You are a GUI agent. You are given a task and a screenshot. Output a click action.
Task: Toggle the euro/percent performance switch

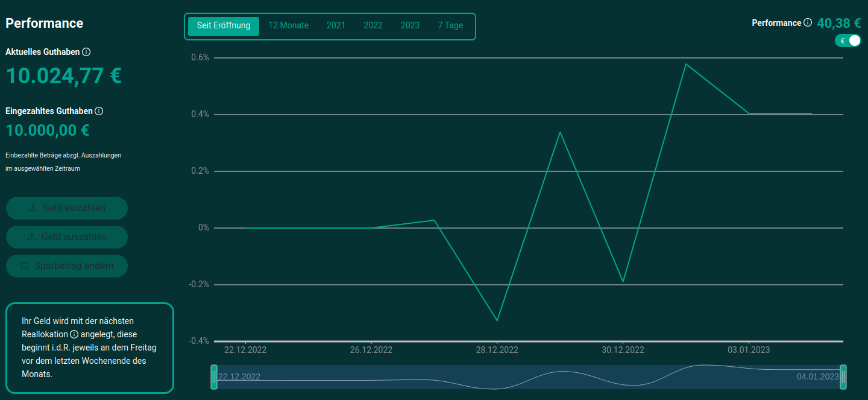pos(848,40)
